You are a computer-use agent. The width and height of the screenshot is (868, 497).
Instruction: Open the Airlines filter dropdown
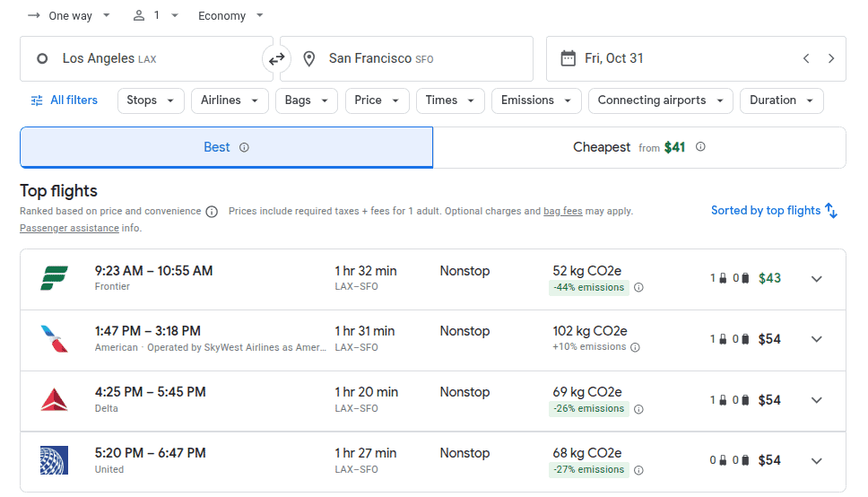point(230,100)
